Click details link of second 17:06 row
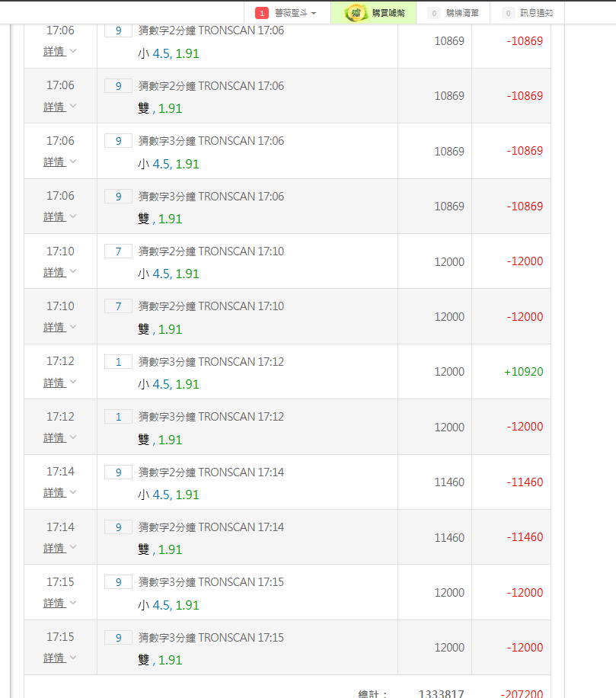The height and width of the screenshot is (698, 616). pos(55,107)
